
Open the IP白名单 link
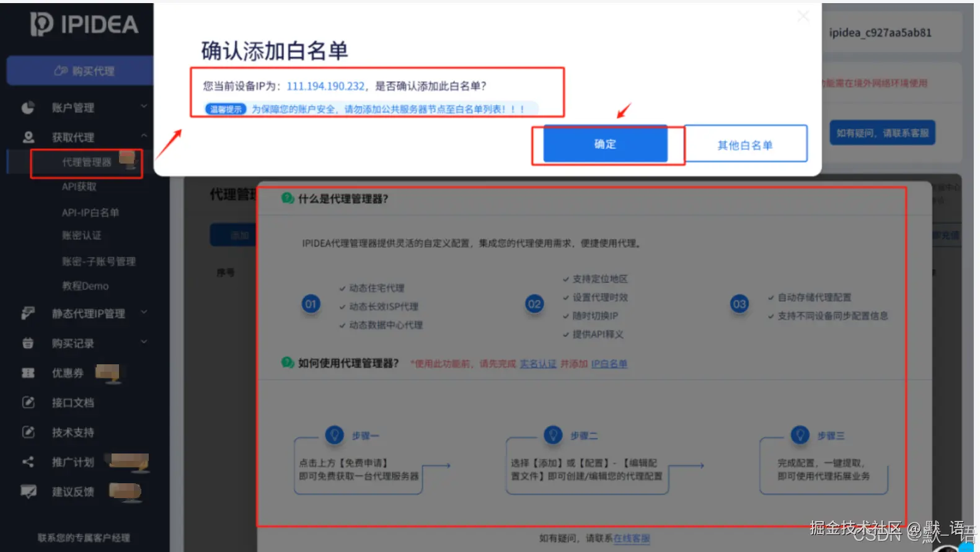[x=609, y=364]
